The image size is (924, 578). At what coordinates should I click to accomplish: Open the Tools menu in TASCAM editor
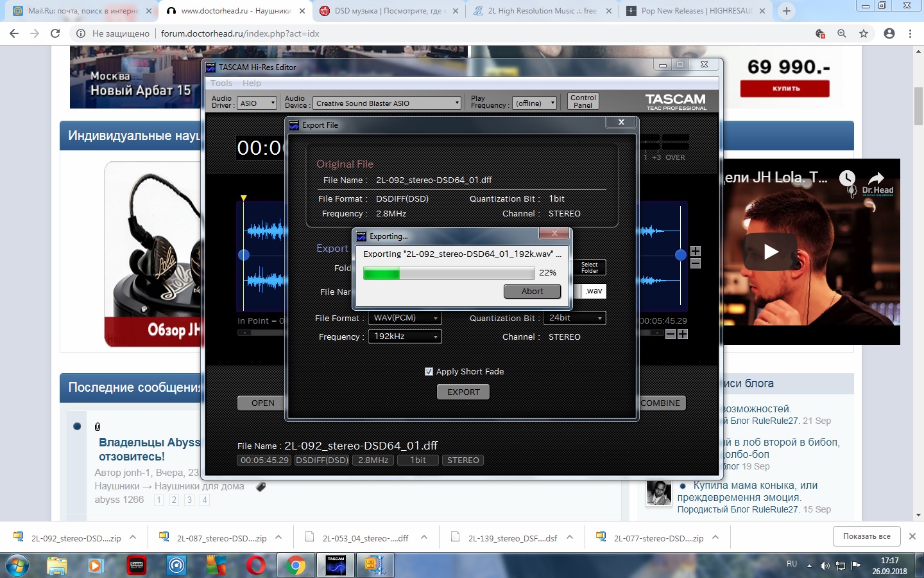221,83
